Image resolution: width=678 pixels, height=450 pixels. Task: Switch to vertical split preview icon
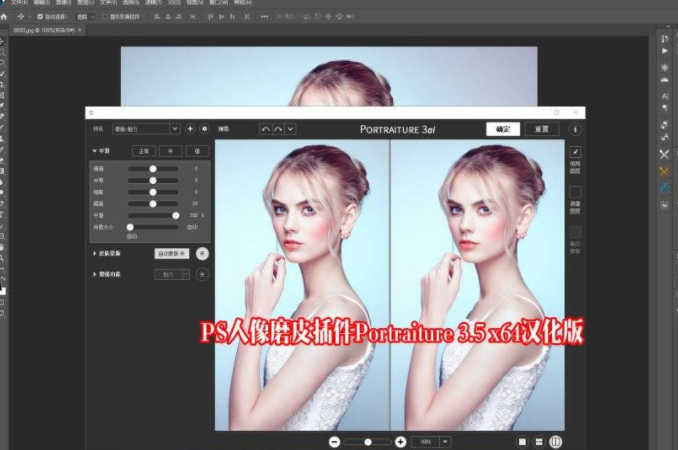(x=556, y=442)
